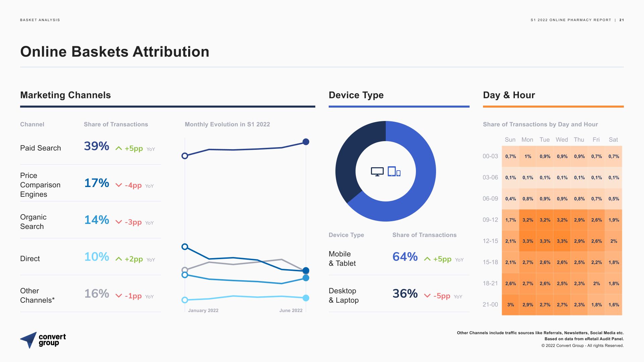This screenshot has width=644, height=362.
Task: Click red down arrow beside Other Channels -1pp
Action: pos(118,296)
